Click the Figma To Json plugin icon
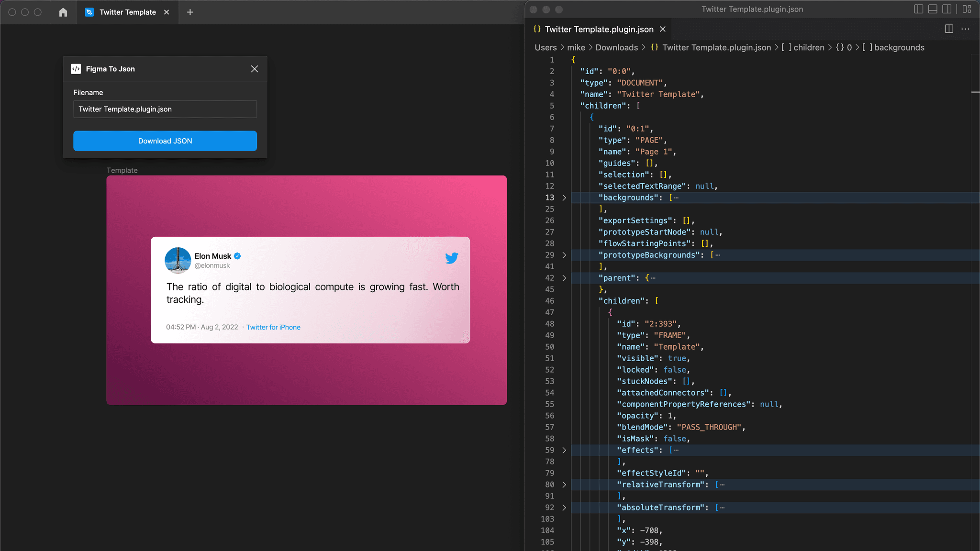Screen dimensions: 980x551 [76, 68]
